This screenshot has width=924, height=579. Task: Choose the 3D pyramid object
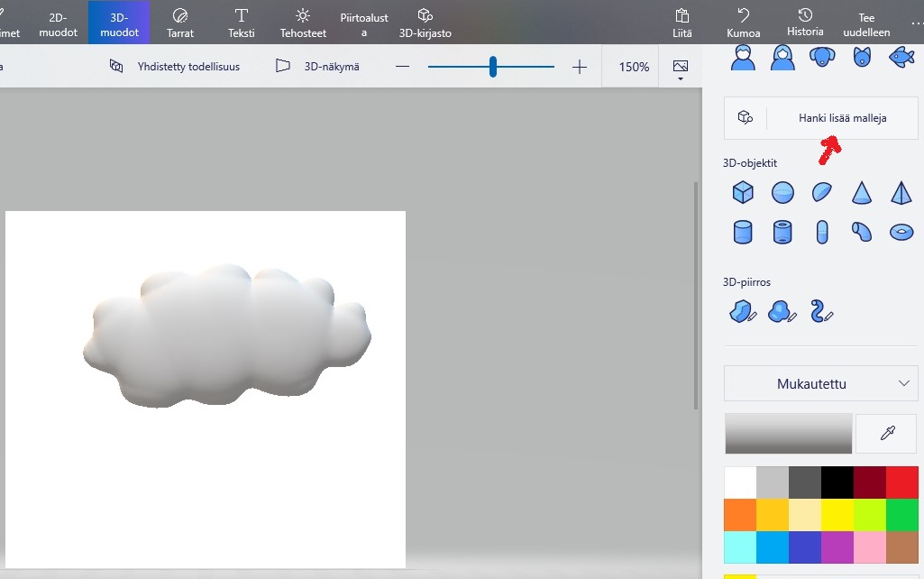click(x=901, y=192)
